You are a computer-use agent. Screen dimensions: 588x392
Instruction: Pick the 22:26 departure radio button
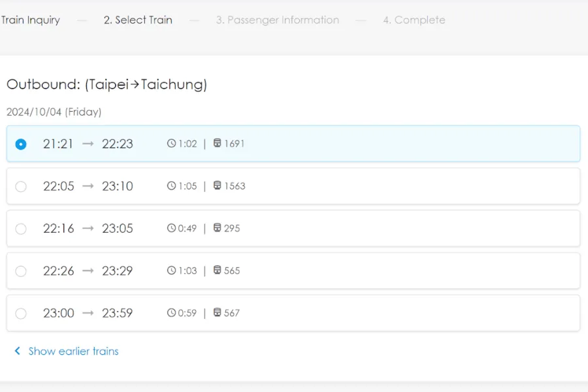coord(21,271)
